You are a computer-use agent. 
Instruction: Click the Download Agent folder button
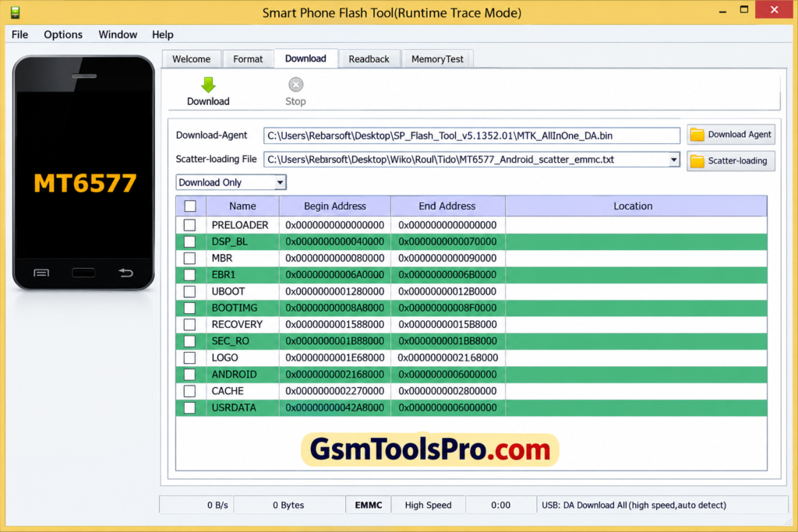731,135
